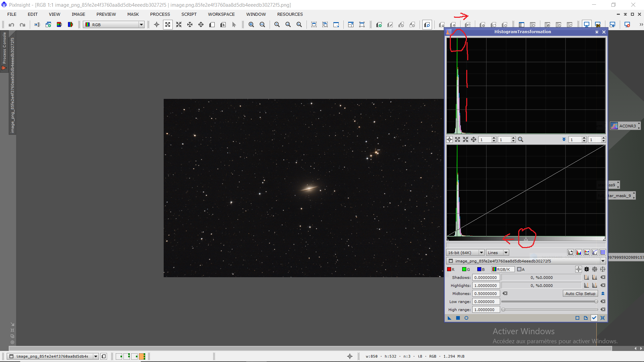Click the Low range slider handle

pos(596,302)
